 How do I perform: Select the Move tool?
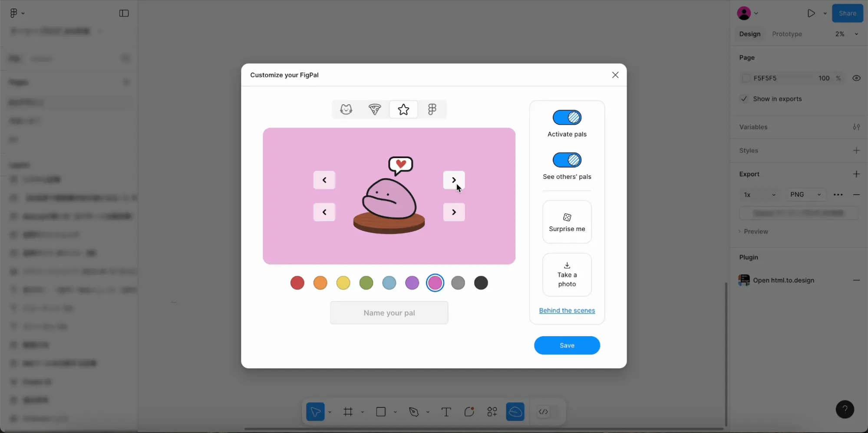[316, 412]
